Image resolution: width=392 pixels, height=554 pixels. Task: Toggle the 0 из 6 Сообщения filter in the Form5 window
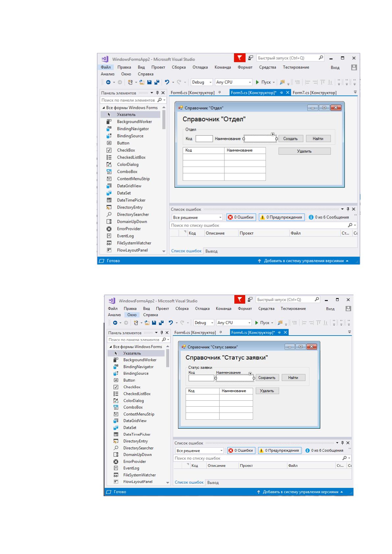328,217
